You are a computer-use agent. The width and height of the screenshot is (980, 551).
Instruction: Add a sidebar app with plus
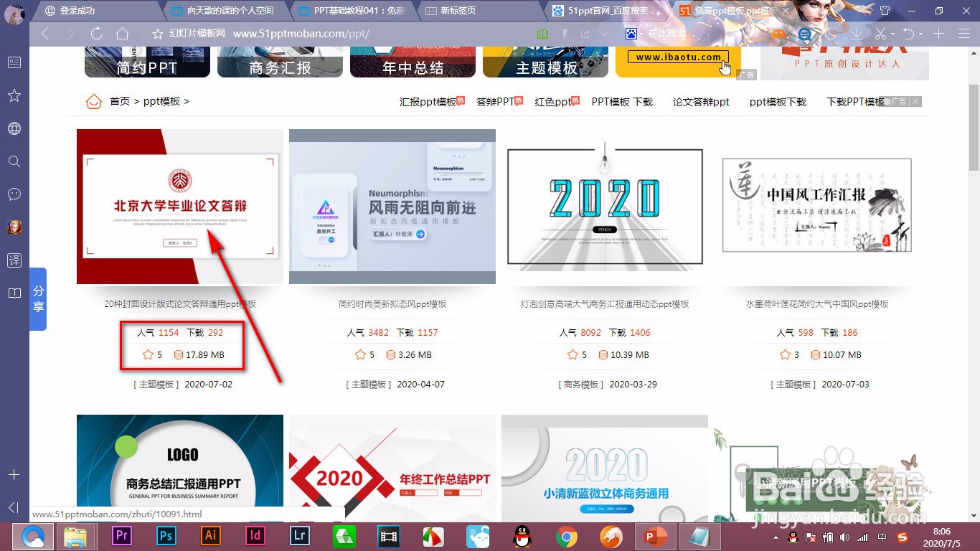click(x=14, y=475)
